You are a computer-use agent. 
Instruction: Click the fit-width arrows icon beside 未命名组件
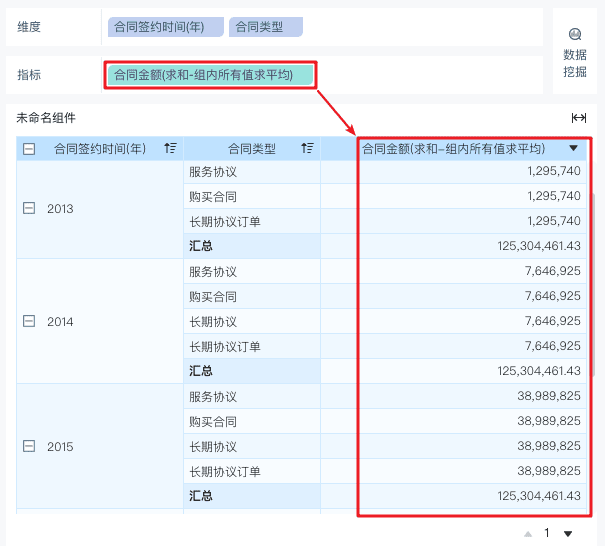(579, 118)
